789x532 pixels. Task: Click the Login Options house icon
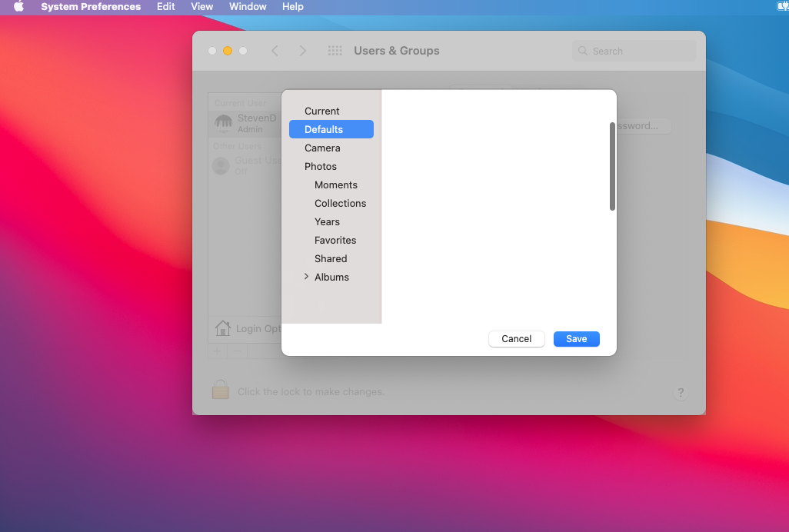[x=222, y=328]
